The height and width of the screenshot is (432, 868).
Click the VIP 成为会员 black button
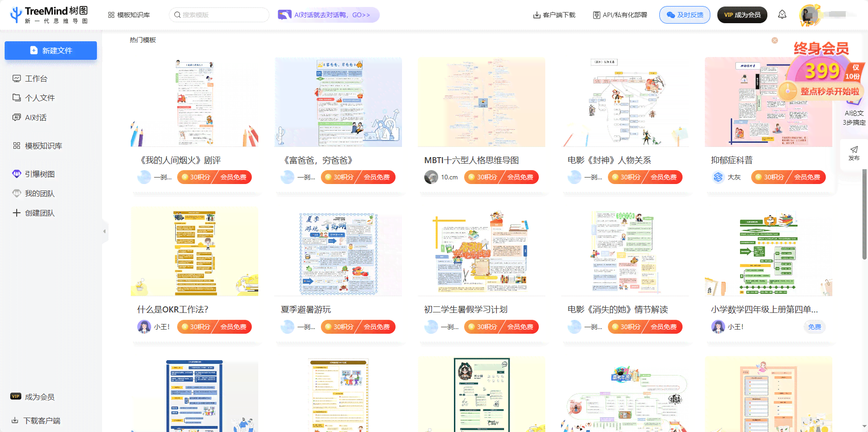click(x=742, y=15)
